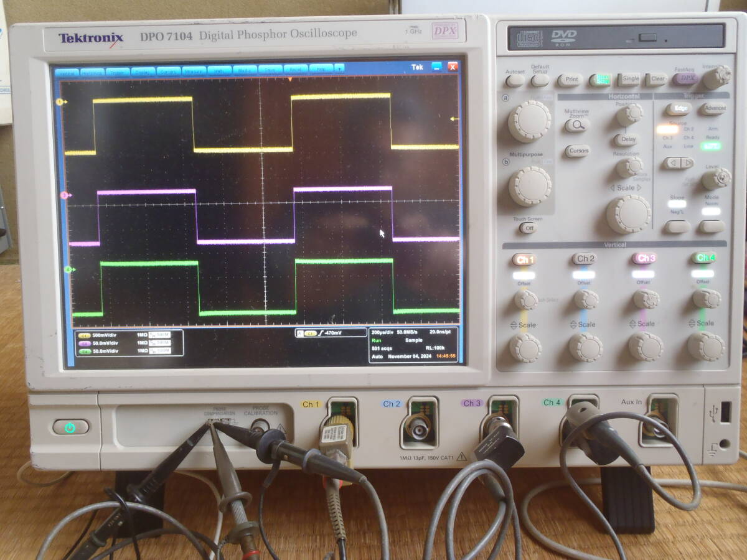Toggle the Ch 2 vertical channel button

(584, 258)
